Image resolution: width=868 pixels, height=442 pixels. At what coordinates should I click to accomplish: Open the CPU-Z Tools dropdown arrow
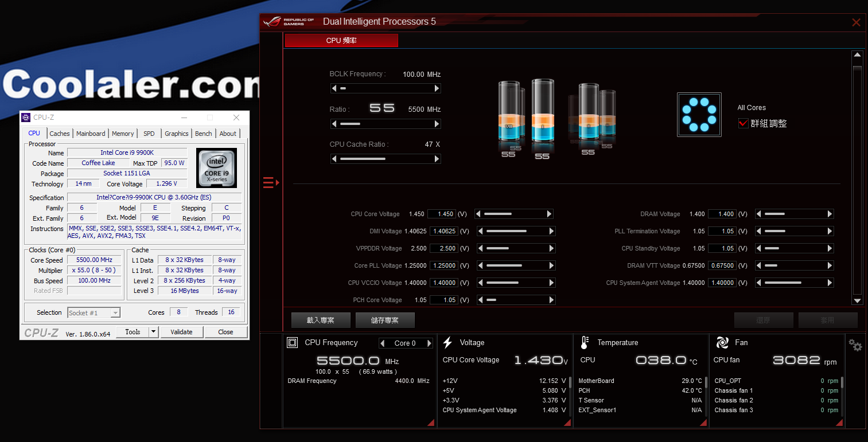pyautogui.click(x=153, y=332)
